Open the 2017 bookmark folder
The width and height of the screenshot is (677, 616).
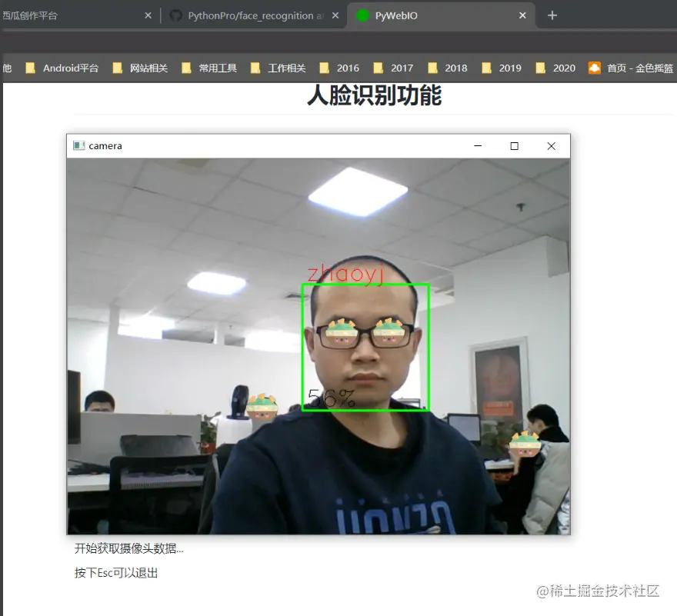click(x=393, y=68)
